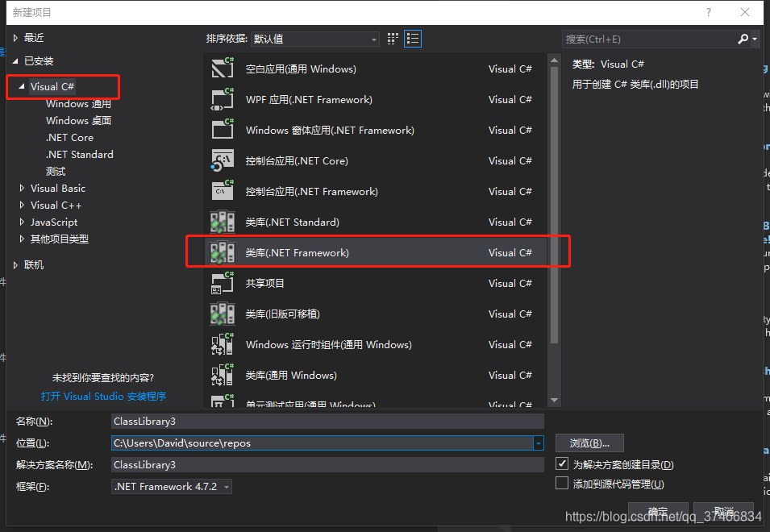The height and width of the screenshot is (532, 770).
Task: Open the sort by 默认值 dropdown
Action: [314, 39]
